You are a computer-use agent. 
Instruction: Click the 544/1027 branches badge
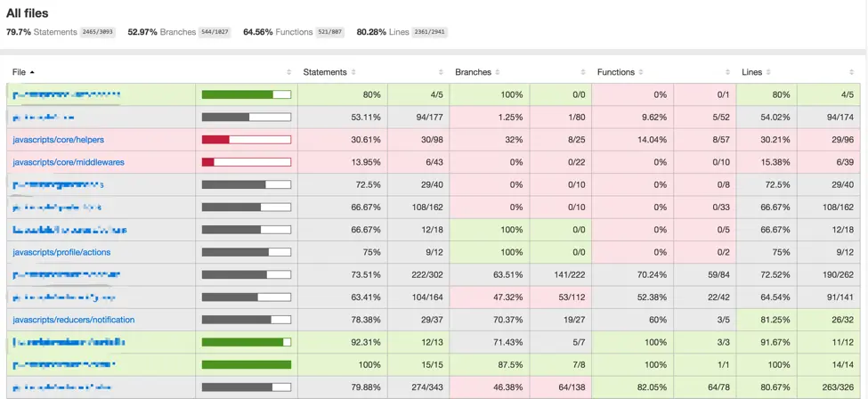pos(215,32)
